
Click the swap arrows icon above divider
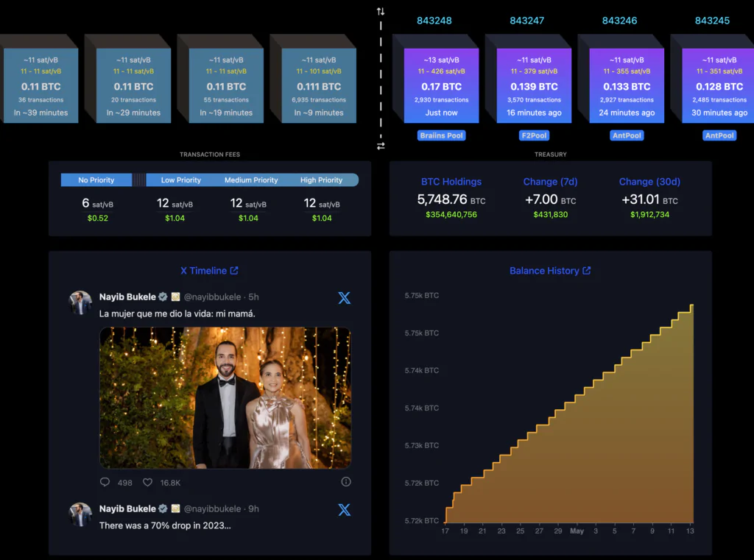(381, 12)
